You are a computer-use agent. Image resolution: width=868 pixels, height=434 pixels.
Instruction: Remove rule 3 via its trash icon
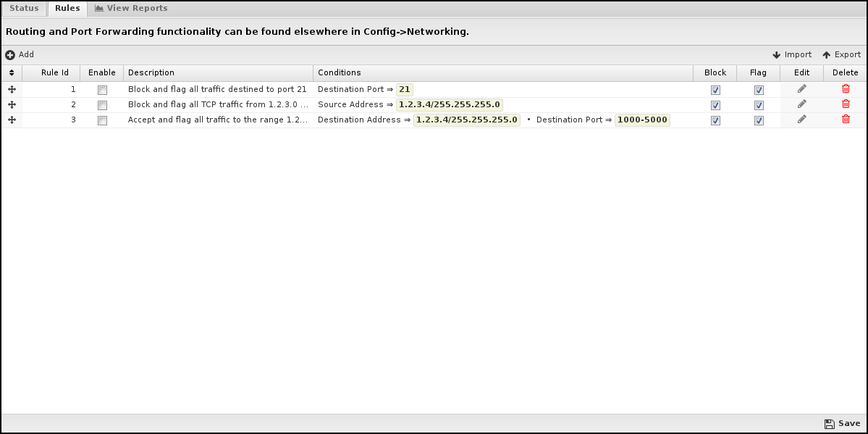click(x=846, y=120)
